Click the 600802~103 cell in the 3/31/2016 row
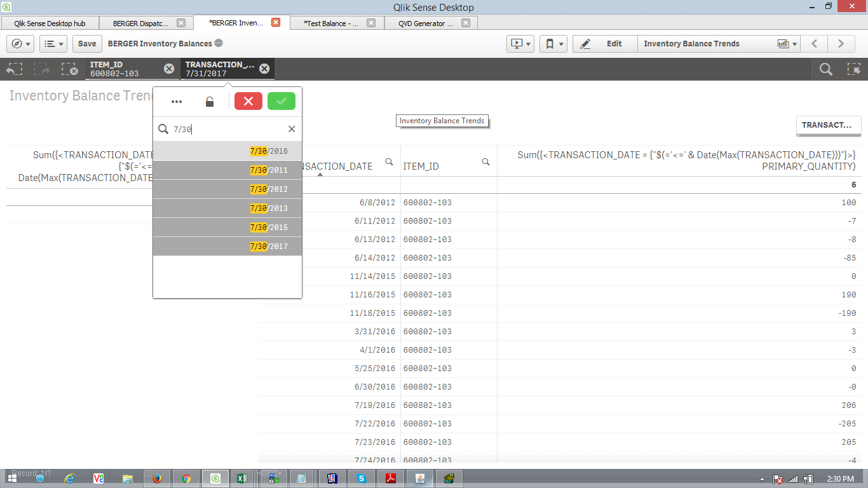This screenshot has height=488, width=868. click(427, 332)
